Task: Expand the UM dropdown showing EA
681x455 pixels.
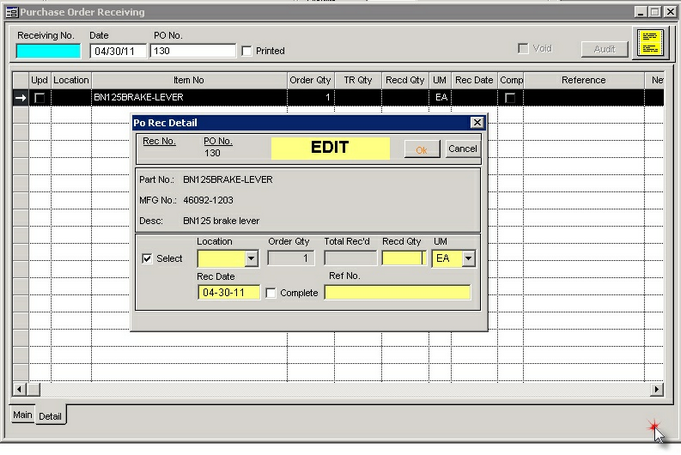Action: click(x=467, y=259)
